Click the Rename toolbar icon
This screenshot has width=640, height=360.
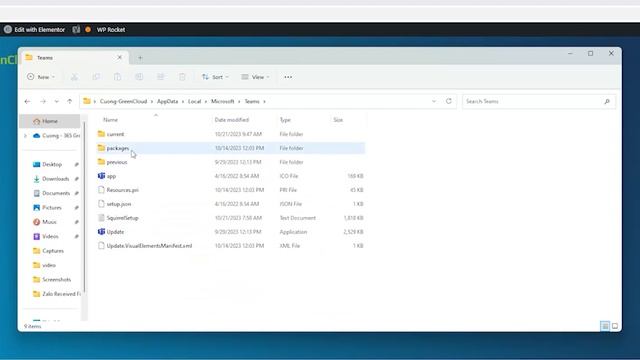click(x=139, y=77)
